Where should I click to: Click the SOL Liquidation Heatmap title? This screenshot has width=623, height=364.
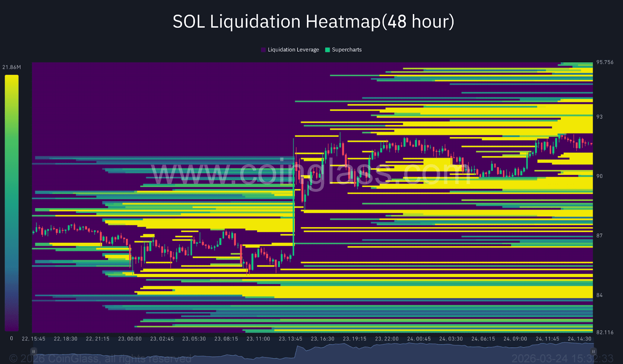(313, 21)
